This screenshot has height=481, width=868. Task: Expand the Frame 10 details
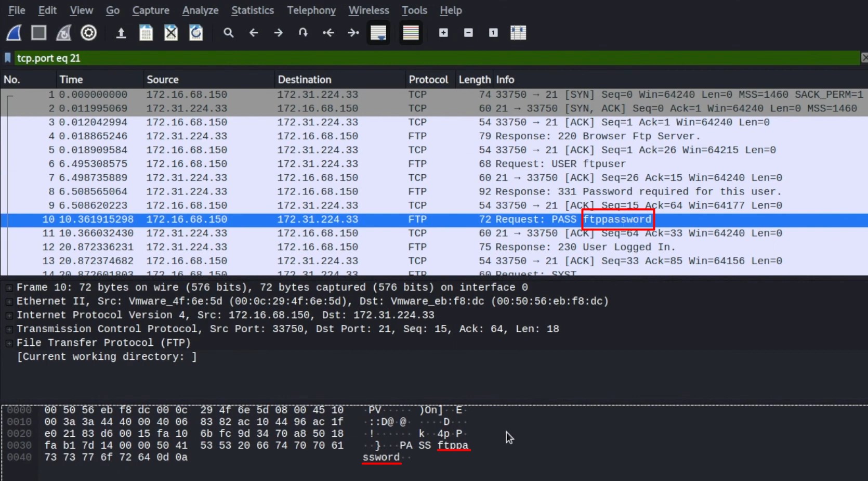pyautogui.click(x=9, y=288)
